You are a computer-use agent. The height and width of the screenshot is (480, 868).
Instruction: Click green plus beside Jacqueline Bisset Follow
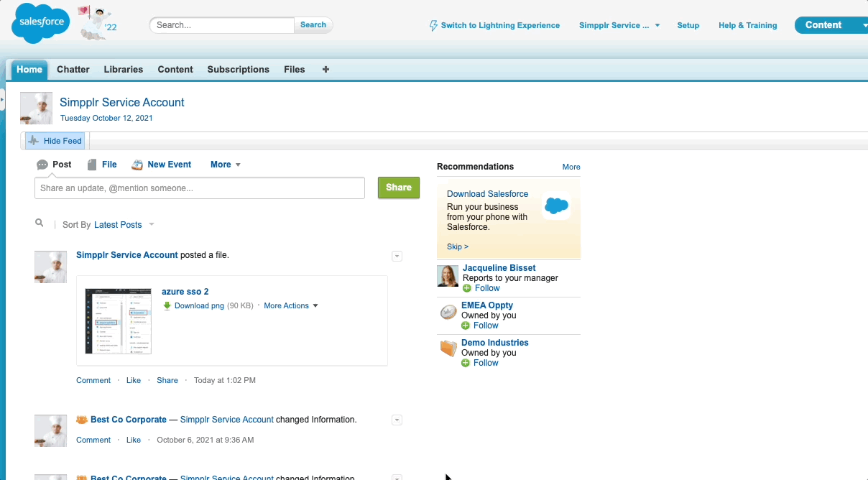pos(467,288)
